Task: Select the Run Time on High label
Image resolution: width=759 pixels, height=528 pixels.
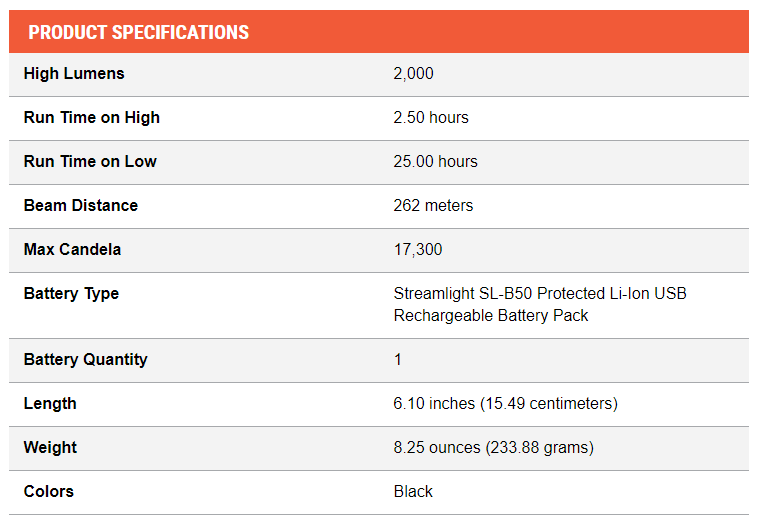Action: [x=91, y=118]
